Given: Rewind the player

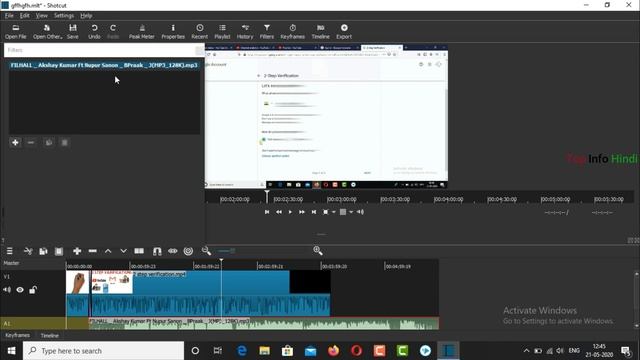Looking at the screenshot, I should (x=279, y=212).
